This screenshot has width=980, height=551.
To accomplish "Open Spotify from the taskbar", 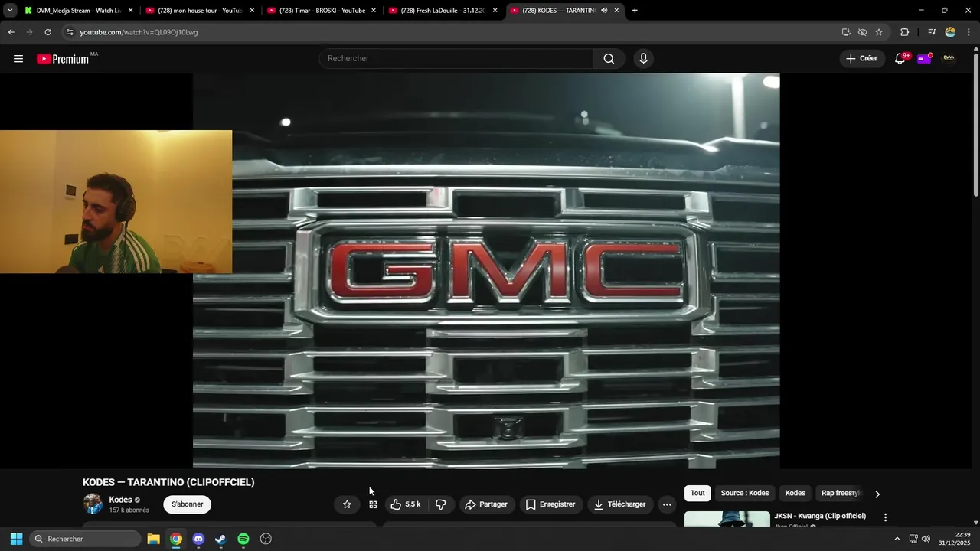I will (x=243, y=539).
